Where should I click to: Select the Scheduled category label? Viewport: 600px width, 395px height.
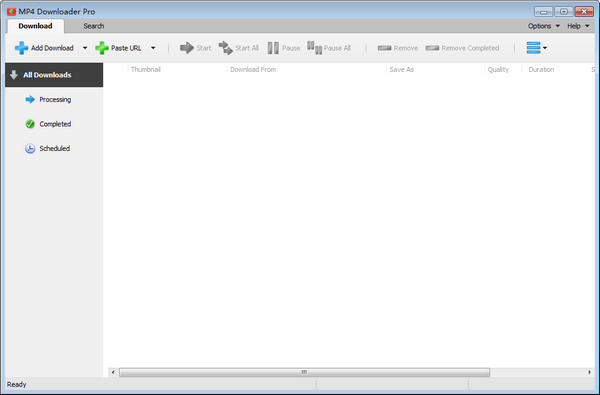pos(55,149)
